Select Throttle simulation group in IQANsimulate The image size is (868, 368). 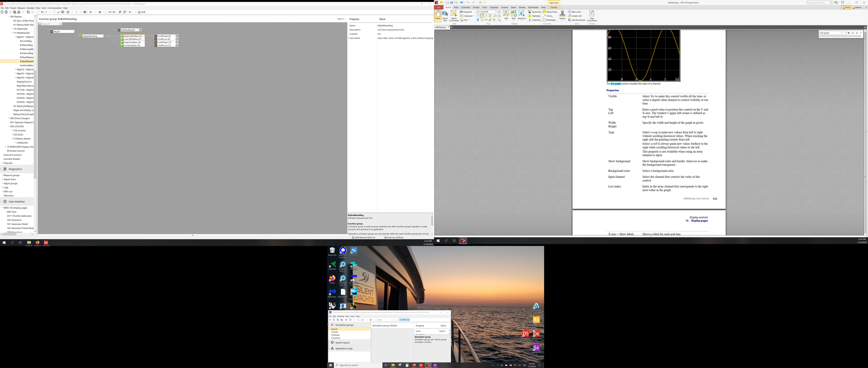(x=334, y=332)
